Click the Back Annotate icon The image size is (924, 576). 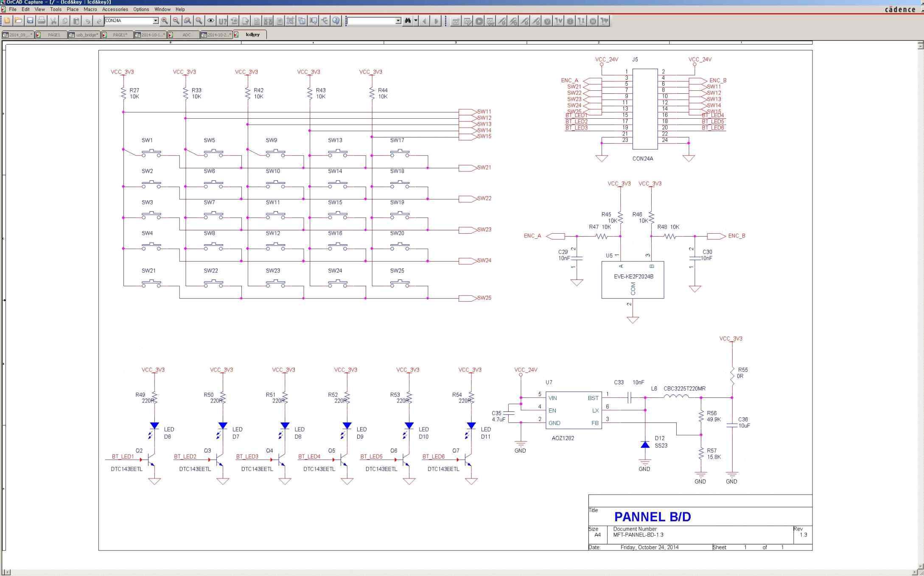click(234, 20)
